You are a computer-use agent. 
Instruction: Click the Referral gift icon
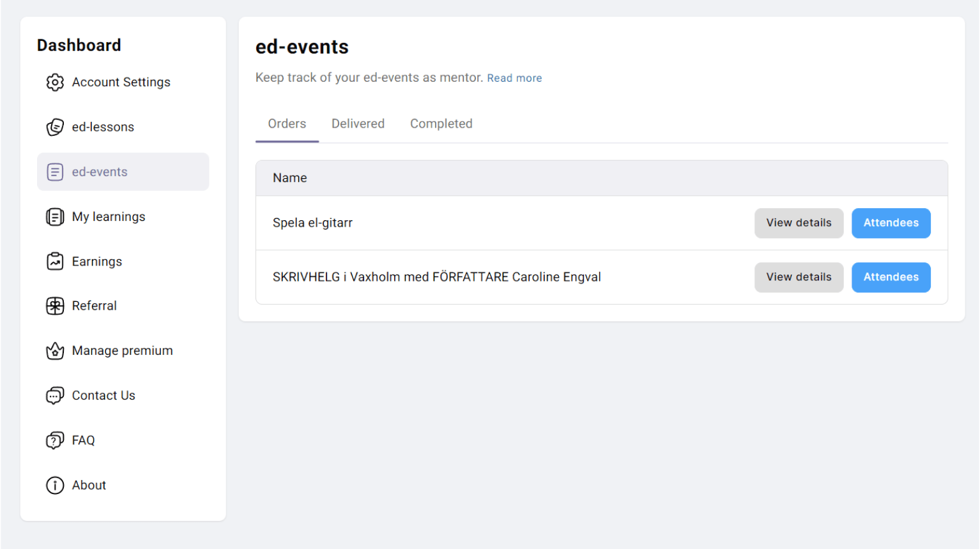coord(55,306)
